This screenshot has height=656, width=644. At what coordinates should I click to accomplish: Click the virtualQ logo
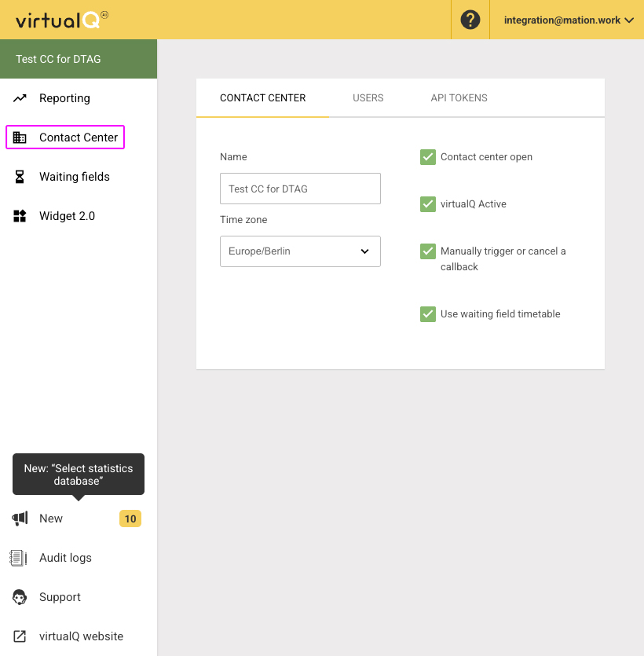coord(62,20)
